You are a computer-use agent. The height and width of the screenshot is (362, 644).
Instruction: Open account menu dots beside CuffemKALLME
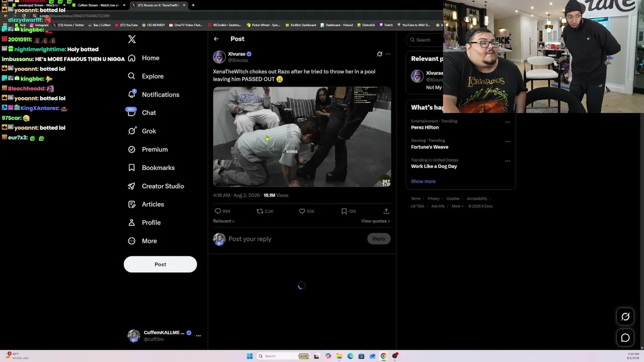[198, 335]
